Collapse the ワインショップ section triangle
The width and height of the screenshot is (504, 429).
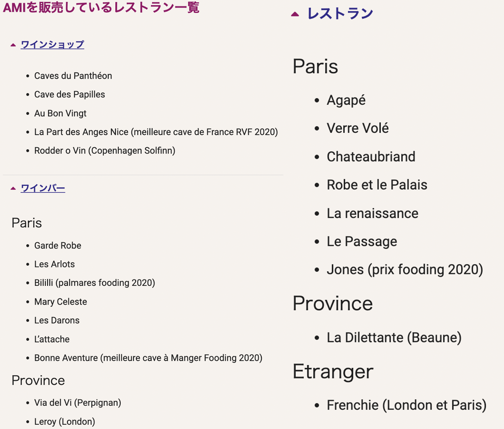13,45
